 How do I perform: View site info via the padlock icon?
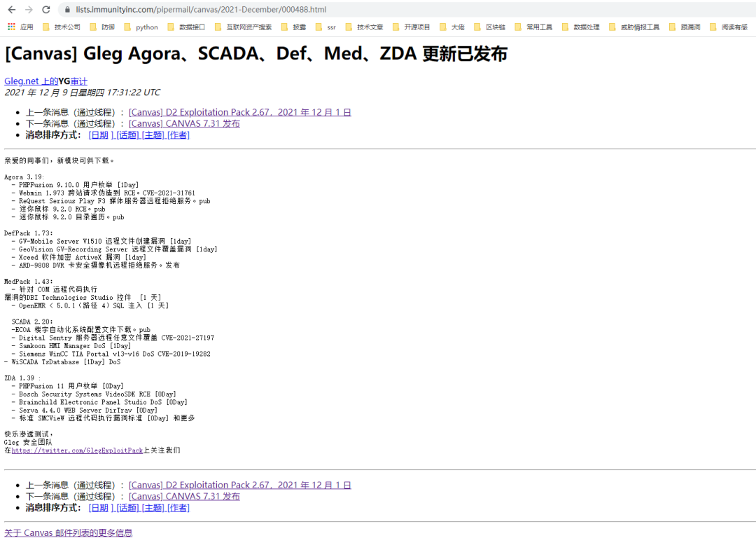(x=67, y=10)
